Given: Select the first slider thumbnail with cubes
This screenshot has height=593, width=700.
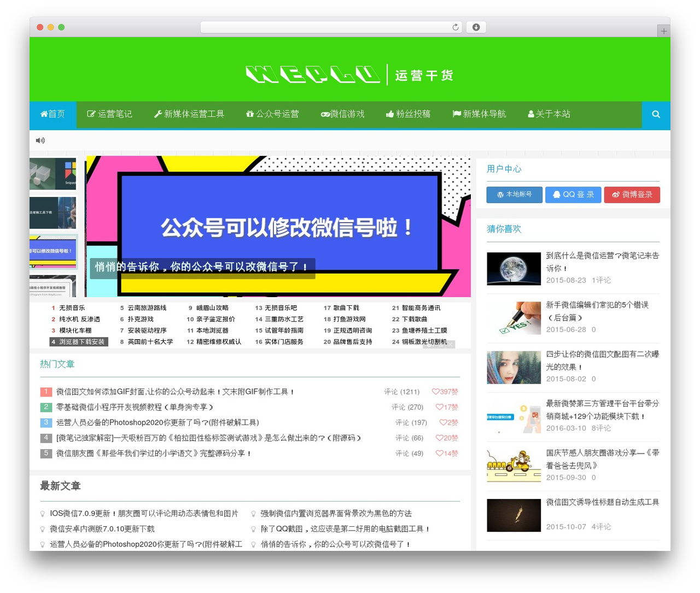Looking at the screenshot, I should pos(53,174).
